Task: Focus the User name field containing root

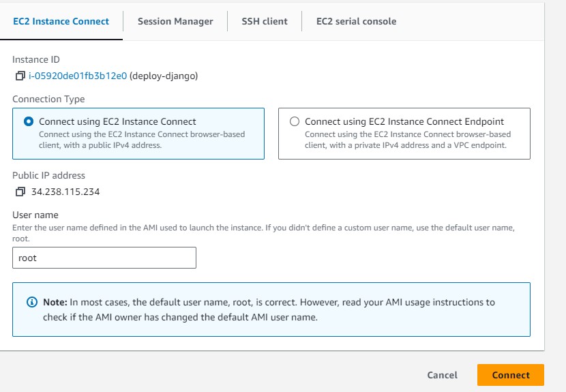Action: click(x=104, y=258)
